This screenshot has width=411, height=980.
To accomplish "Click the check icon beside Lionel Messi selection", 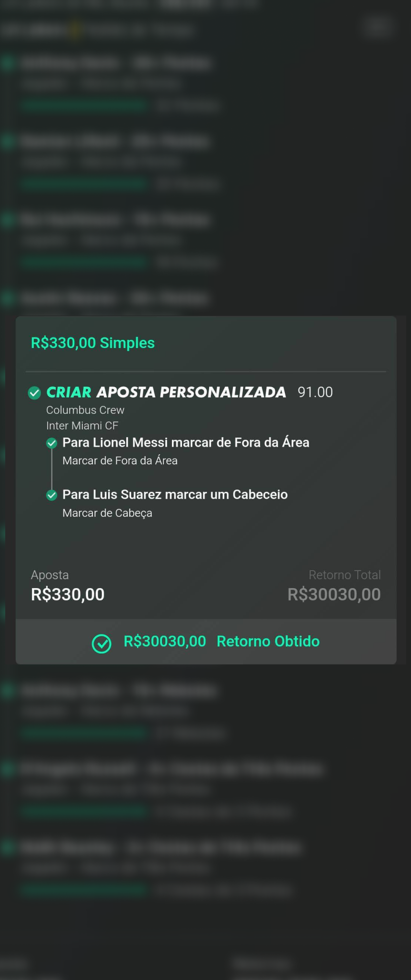I will (x=51, y=443).
